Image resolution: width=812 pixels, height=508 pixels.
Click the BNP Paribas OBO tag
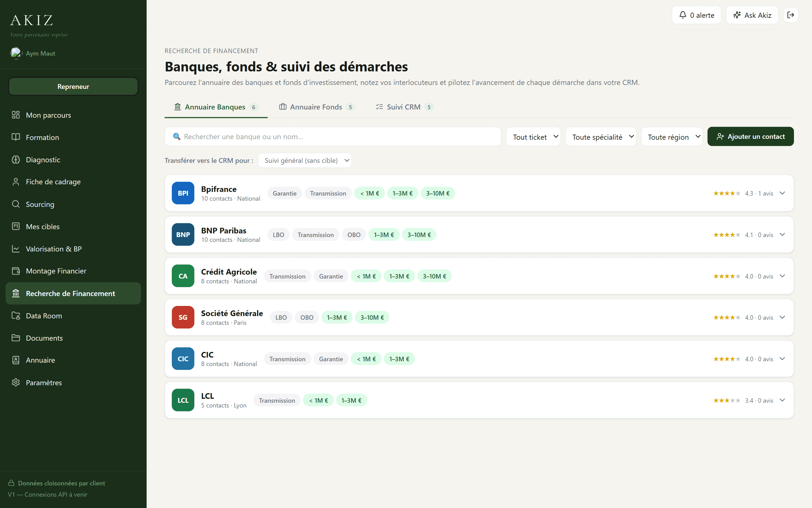pos(354,235)
